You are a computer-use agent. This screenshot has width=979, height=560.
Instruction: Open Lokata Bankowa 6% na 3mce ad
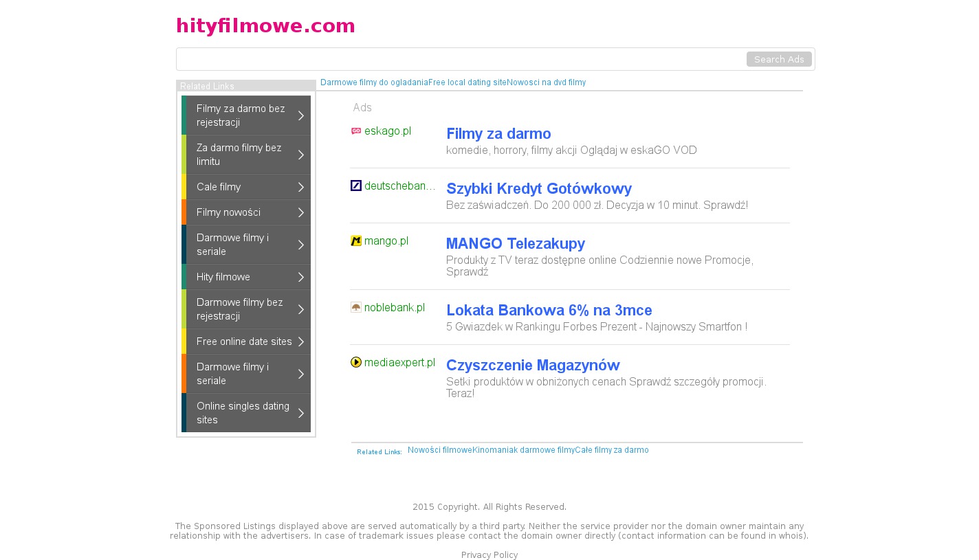click(549, 310)
